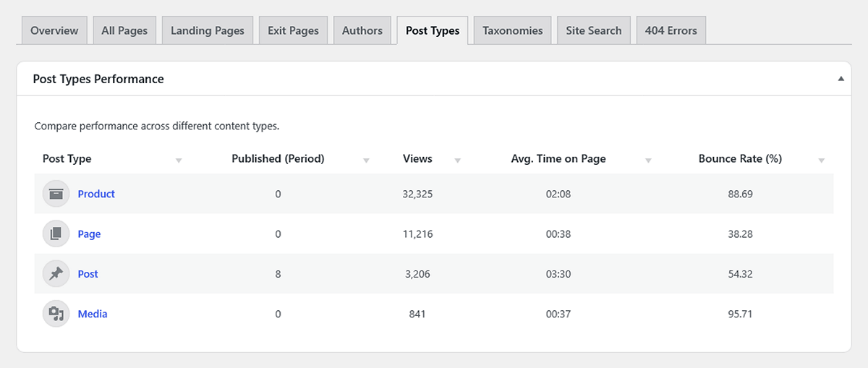Click the Bounce Rate (%) header

click(740, 158)
